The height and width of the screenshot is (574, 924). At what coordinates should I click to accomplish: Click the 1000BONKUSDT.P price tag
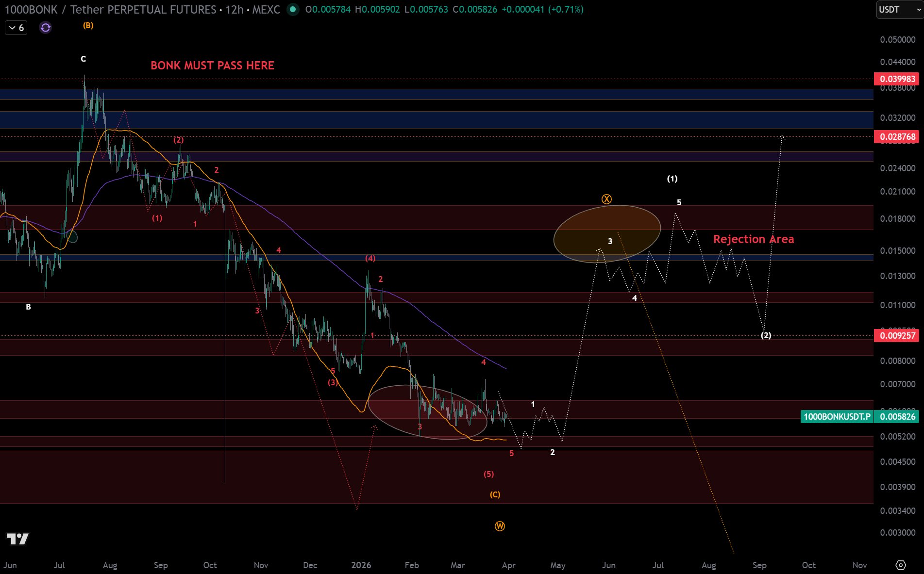click(x=837, y=416)
